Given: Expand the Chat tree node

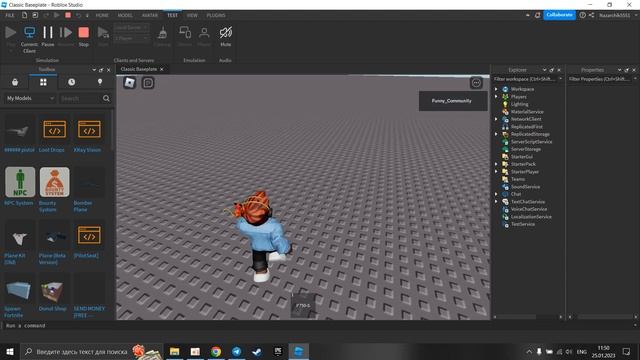Looking at the screenshot, I should (x=496, y=194).
